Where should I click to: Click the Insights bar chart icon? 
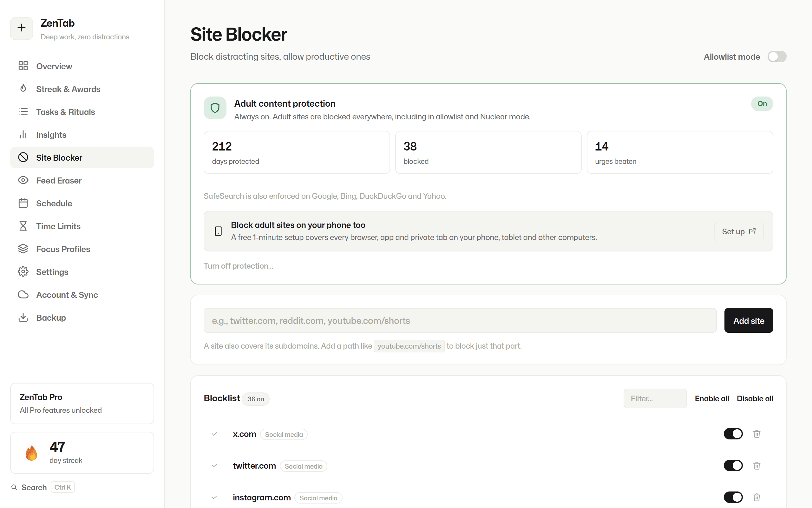pos(23,134)
